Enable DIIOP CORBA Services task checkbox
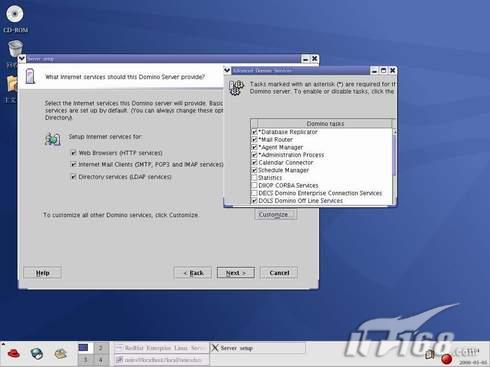The image size is (490, 367). point(254,185)
